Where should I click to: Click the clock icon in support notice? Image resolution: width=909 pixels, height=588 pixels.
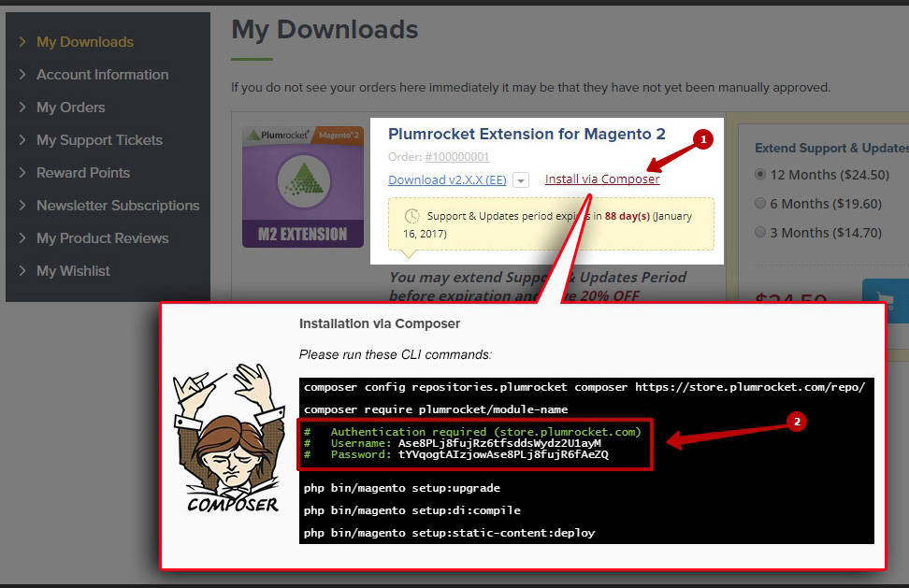tap(411, 216)
